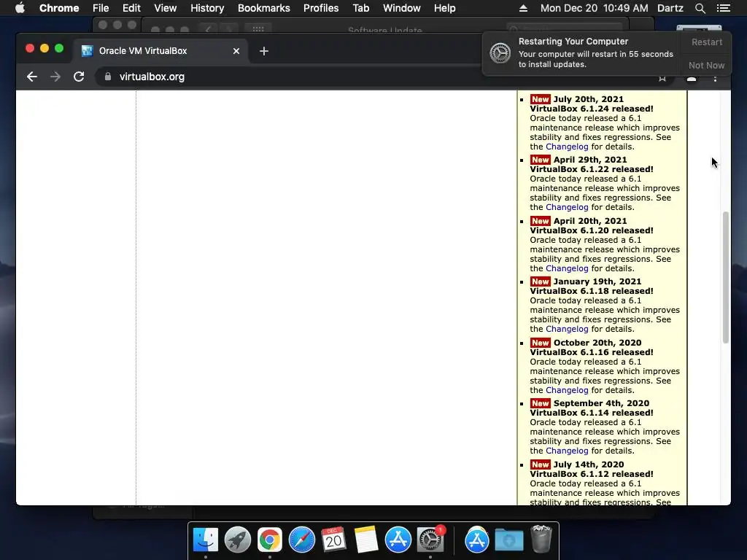Go back using Chrome's back arrow

pyautogui.click(x=32, y=77)
